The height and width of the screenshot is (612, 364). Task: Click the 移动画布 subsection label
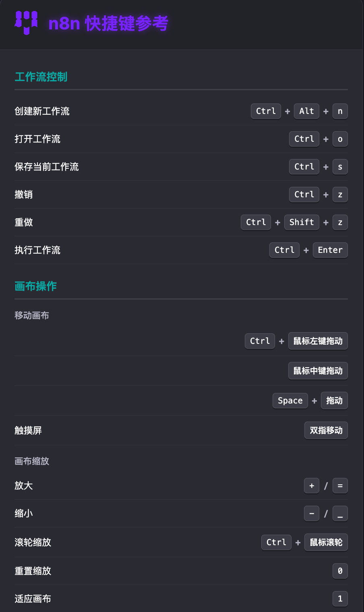point(32,316)
